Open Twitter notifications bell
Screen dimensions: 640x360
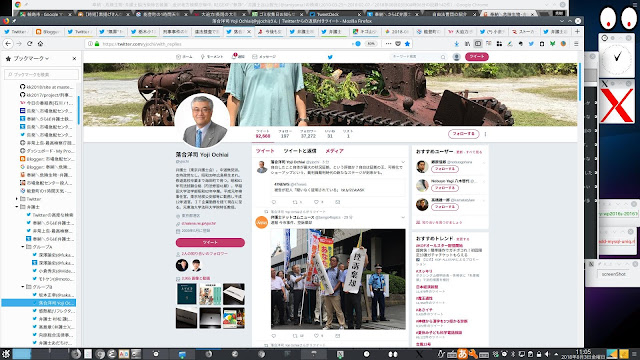pos(238,57)
